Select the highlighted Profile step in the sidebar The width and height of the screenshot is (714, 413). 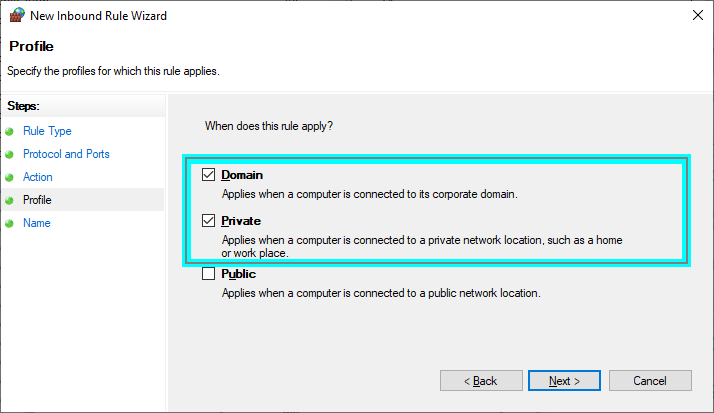coord(37,200)
